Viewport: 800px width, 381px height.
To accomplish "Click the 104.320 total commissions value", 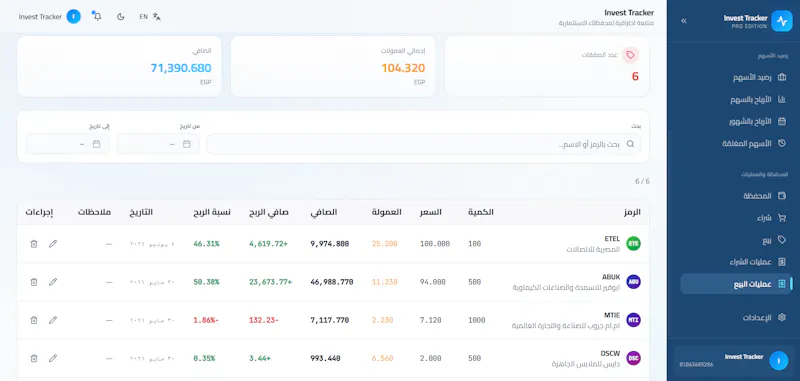I will 403,68.
